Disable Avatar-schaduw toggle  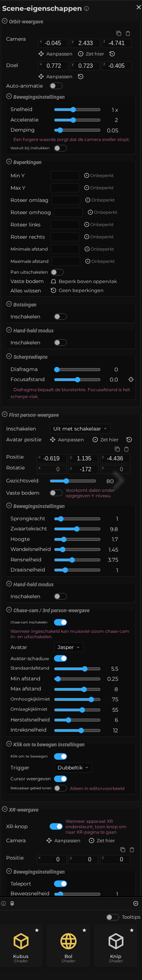pos(60,658)
